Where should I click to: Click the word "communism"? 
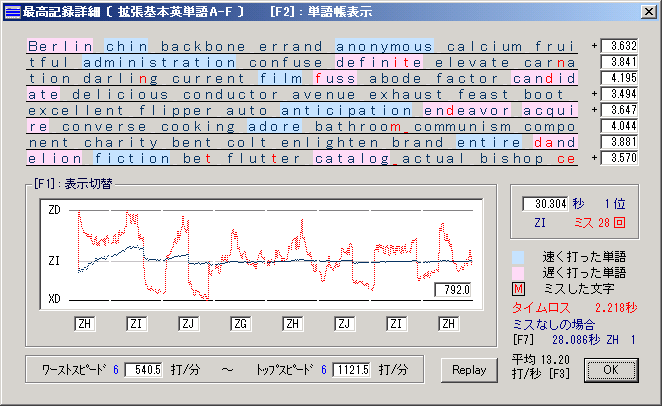[x=463, y=127]
